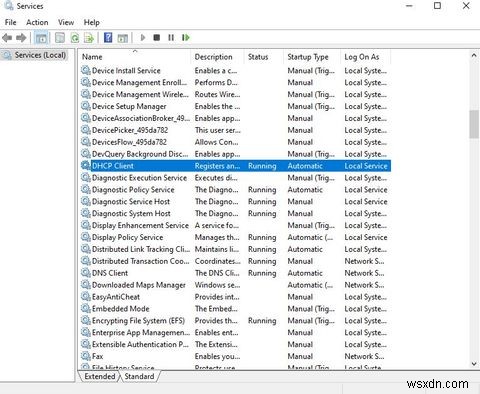This screenshot has width=480, height=394.
Task: Go forward using toolbar forward arrow
Action: point(21,38)
